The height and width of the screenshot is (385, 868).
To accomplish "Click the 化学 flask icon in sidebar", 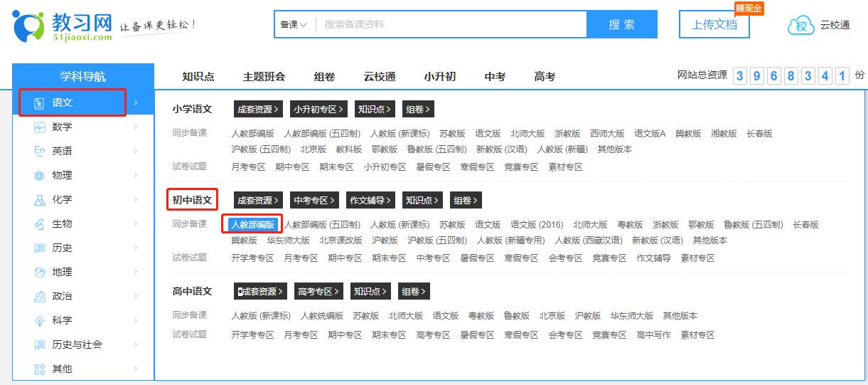I will tap(40, 199).
